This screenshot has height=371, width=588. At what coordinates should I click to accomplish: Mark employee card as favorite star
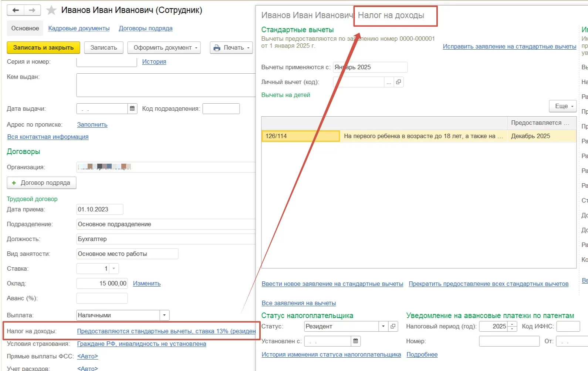click(51, 10)
